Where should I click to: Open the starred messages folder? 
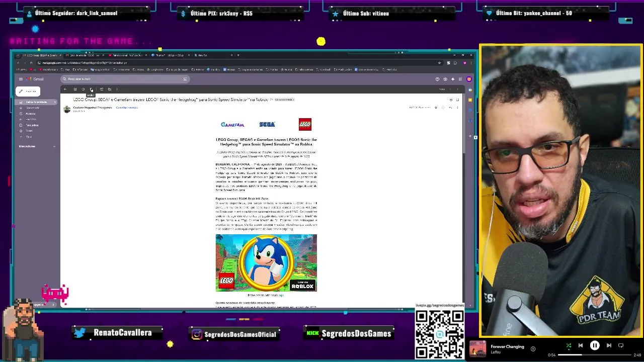pyautogui.click(x=33, y=108)
